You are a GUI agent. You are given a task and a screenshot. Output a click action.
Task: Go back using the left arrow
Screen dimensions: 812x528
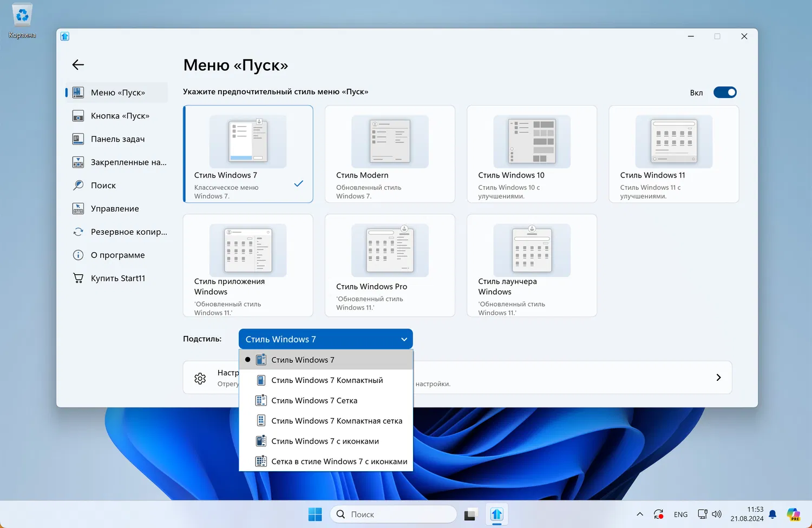(78, 65)
